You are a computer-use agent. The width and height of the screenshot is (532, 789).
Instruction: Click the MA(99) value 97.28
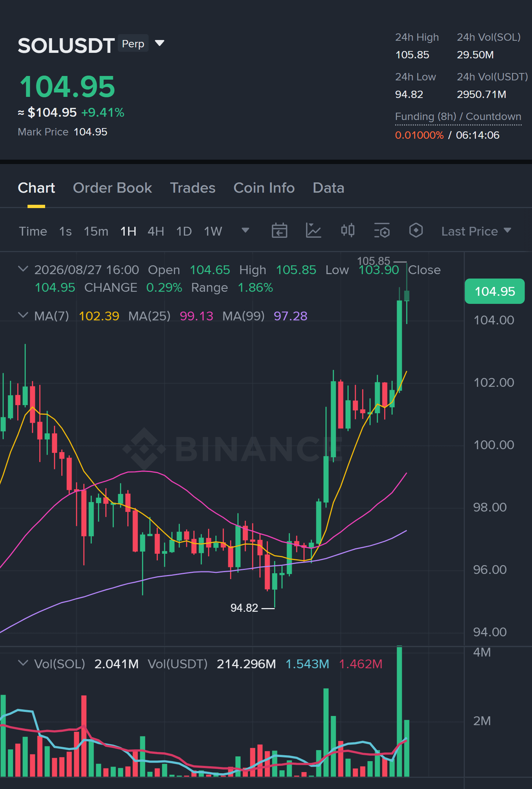(290, 316)
